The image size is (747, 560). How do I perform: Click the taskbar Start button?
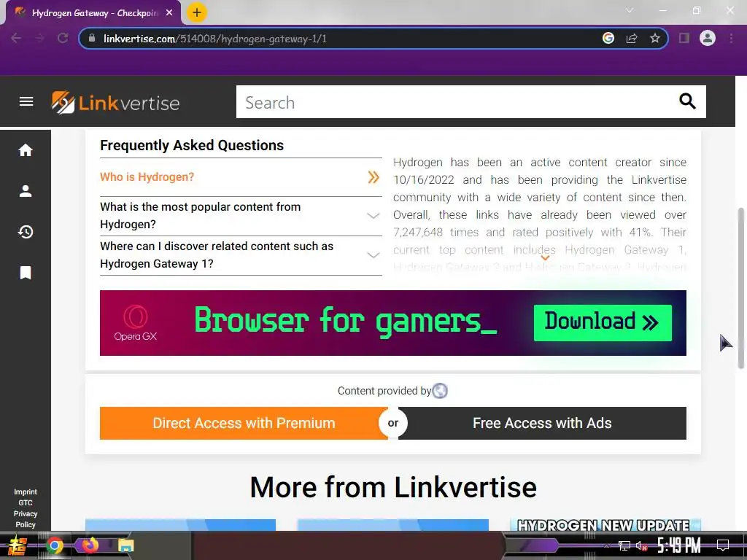click(18, 545)
